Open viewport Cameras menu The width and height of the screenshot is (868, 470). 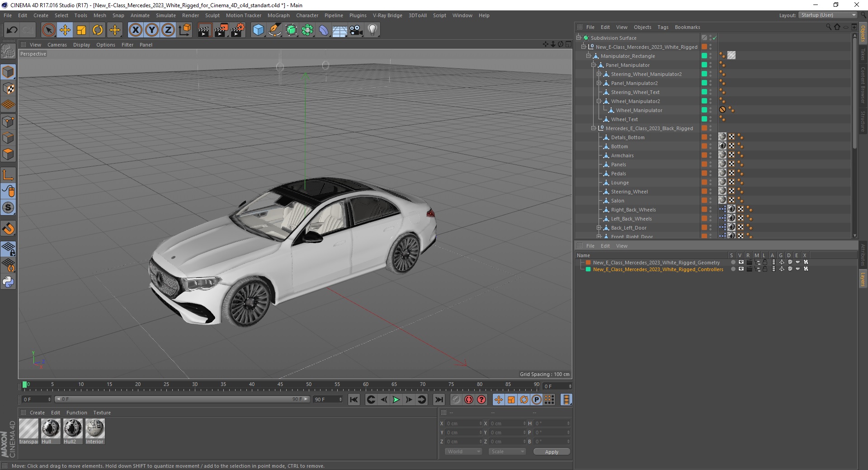tap(57, 45)
